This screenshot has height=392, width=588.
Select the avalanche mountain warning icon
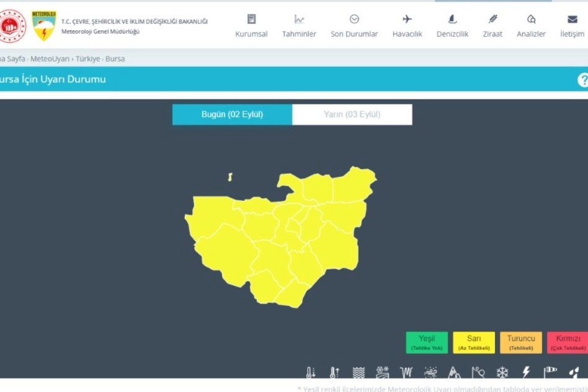tap(455, 373)
